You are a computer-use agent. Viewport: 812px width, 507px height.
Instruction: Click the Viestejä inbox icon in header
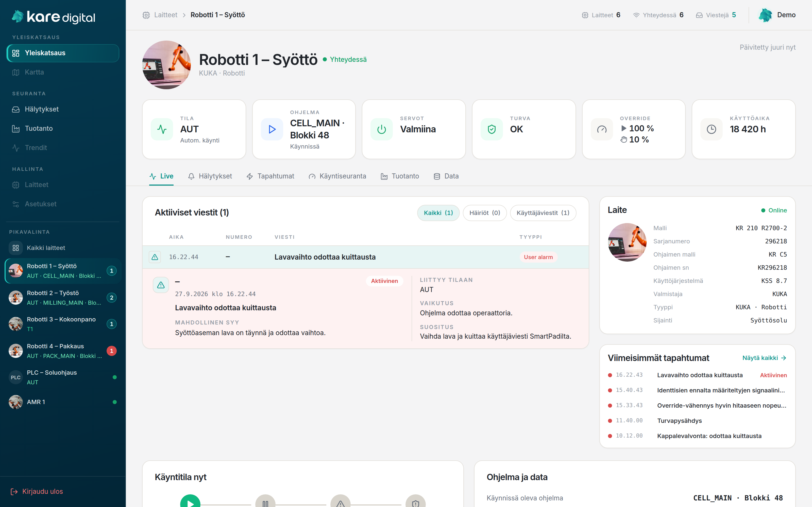coord(699,15)
